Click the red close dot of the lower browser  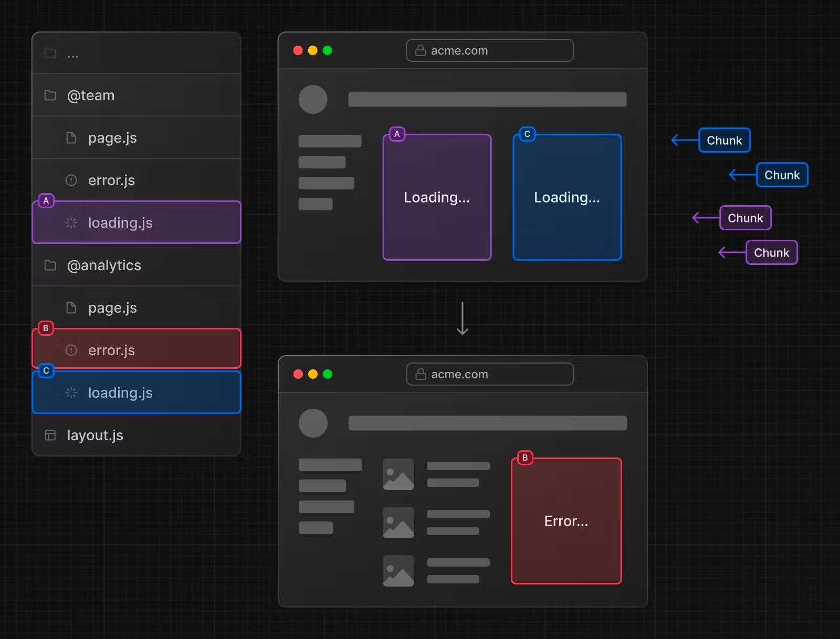click(x=298, y=374)
